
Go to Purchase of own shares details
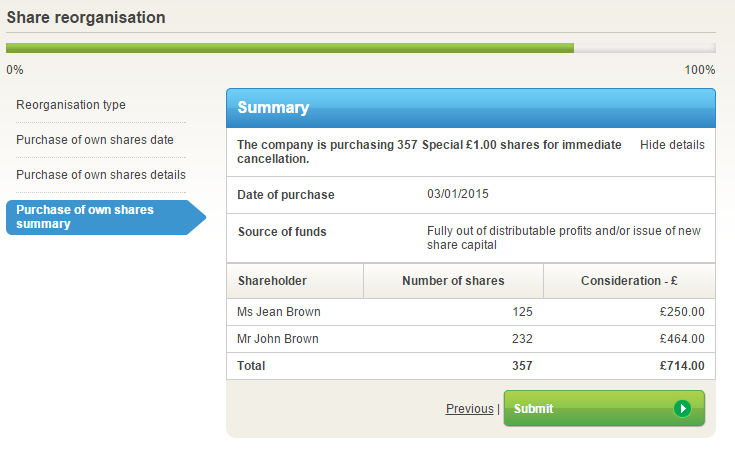(101, 175)
